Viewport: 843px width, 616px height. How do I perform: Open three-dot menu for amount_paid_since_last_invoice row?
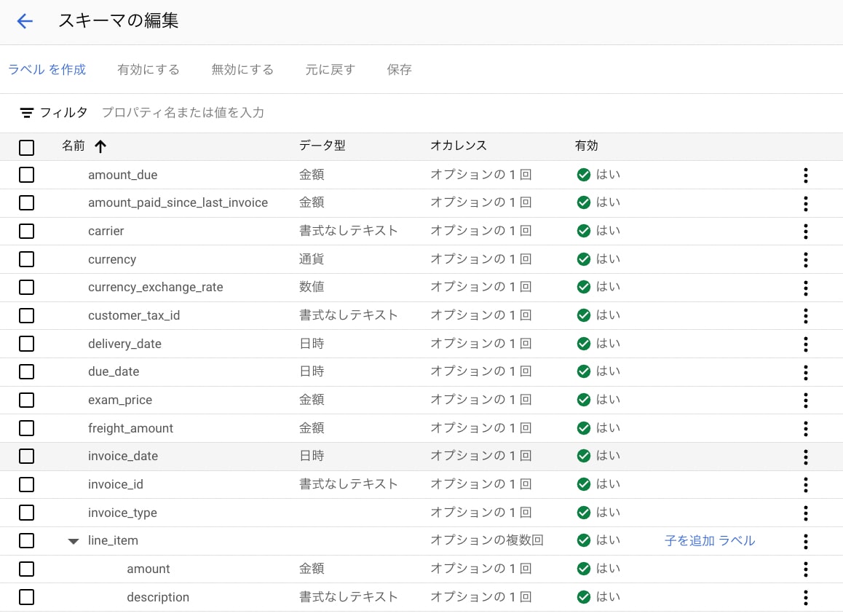pos(805,203)
